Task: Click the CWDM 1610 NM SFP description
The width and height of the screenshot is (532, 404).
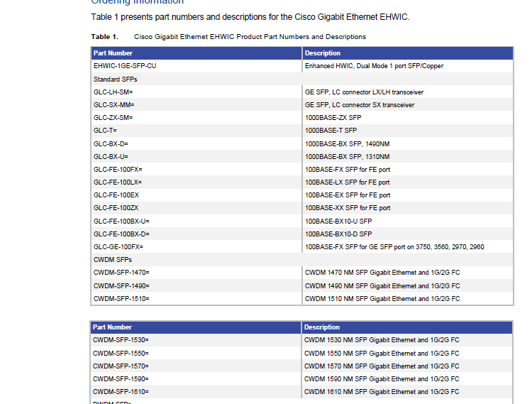Action: click(x=382, y=392)
